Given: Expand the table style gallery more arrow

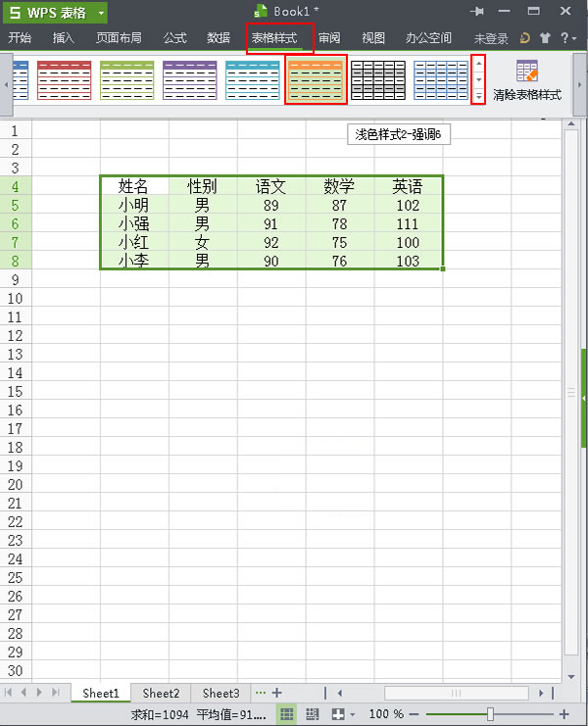Looking at the screenshot, I should [478, 96].
